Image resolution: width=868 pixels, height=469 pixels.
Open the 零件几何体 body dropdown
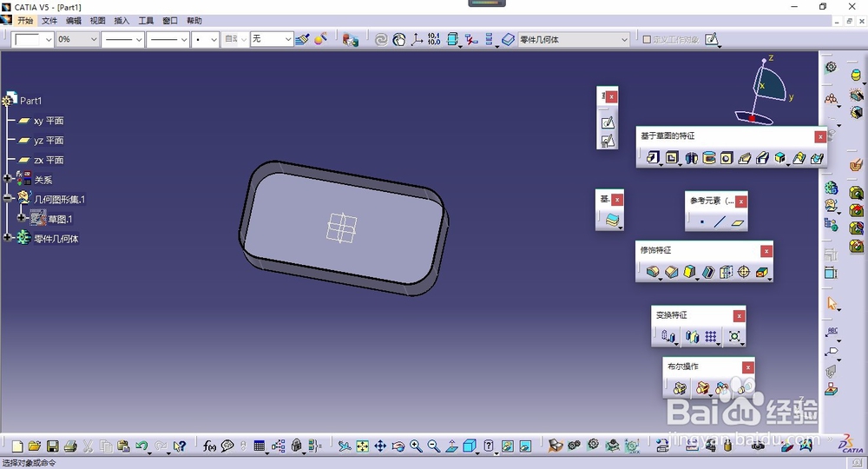(x=624, y=39)
